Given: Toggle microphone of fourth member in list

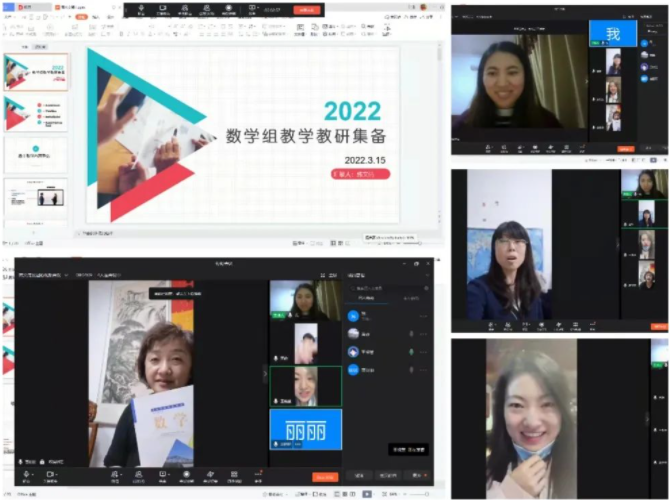Looking at the screenshot, I should [411, 370].
